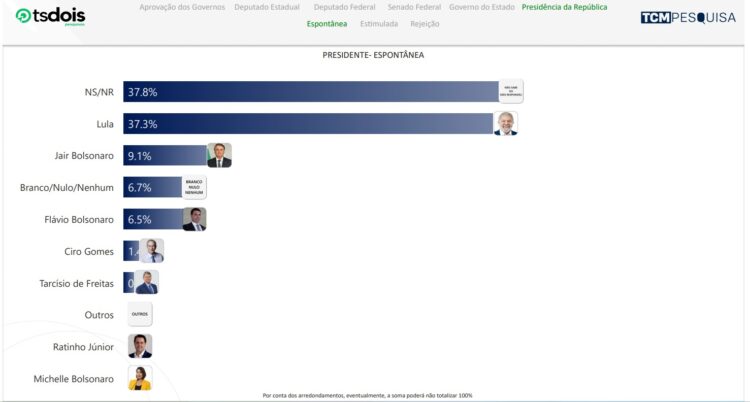Image resolution: width=750 pixels, height=402 pixels.
Task: Show the Rejeição sub-tab
Action: pos(425,23)
